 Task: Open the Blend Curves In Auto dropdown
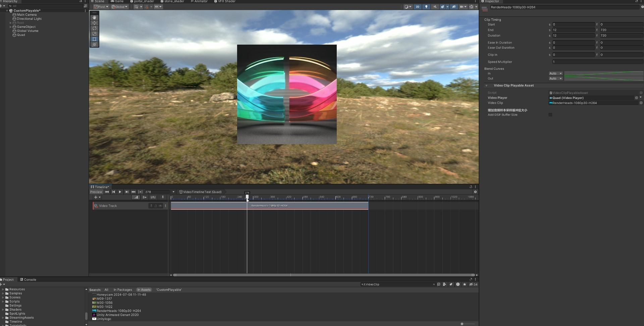tap(555, 73)
